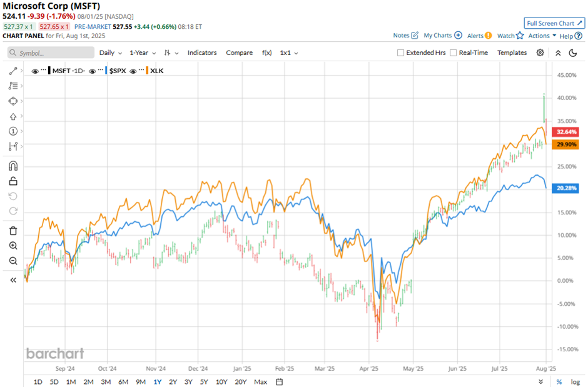Viewport: 588px width, 387px height.
Task: Toggle $SPX series visibility eye
Action: pos(92,71)
